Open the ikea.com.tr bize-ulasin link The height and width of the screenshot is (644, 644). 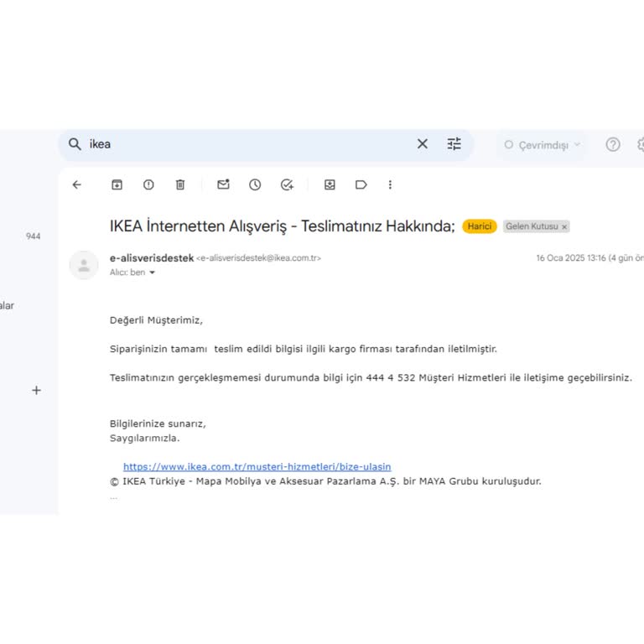(x=257, y=466)
